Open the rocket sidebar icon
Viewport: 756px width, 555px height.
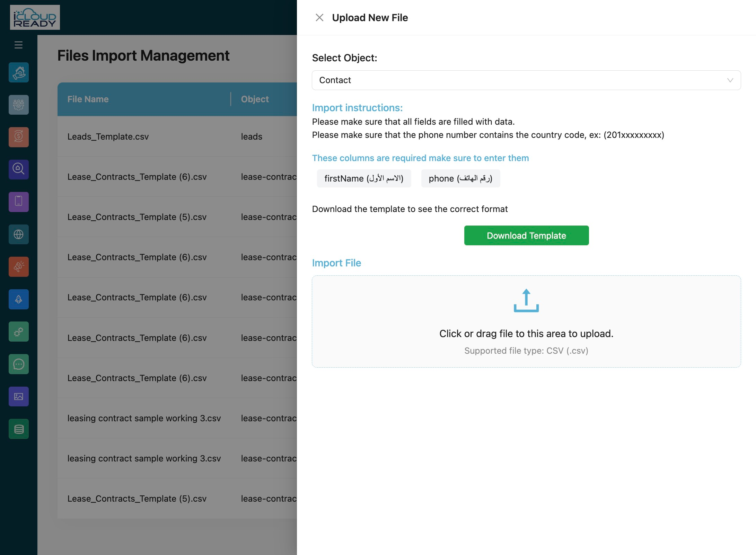click(x=19, y=299)
